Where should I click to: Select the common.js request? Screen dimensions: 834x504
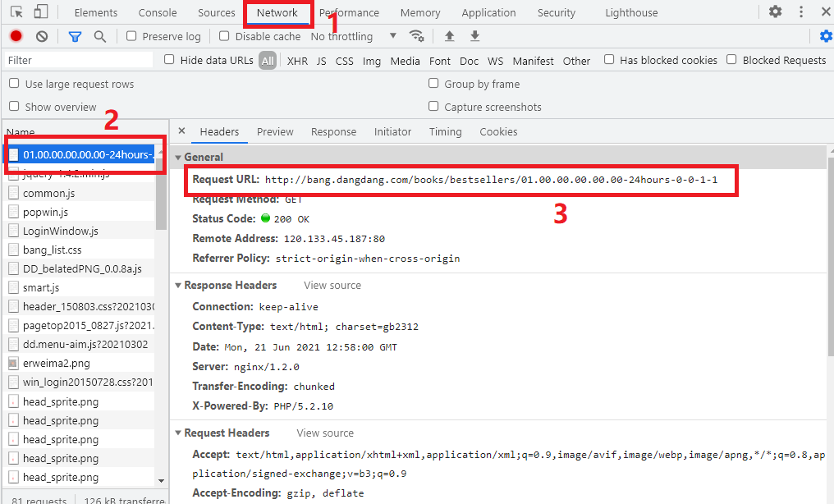click(x=80, y=193)
